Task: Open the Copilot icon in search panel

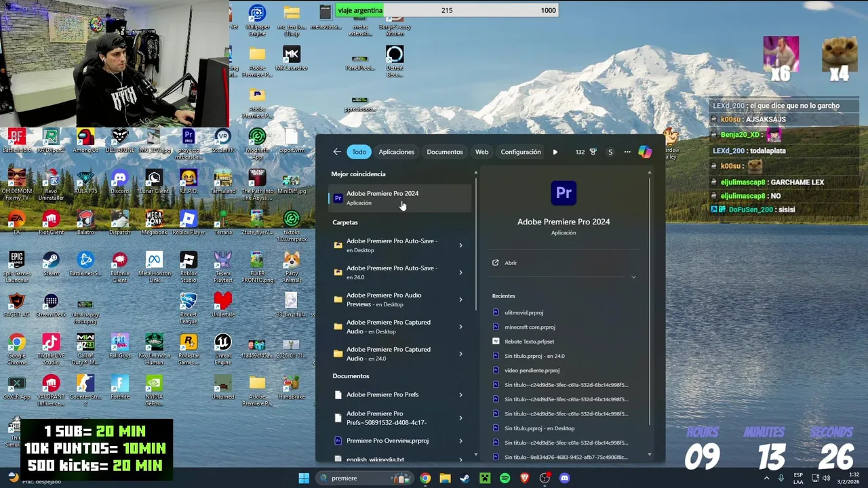Action: click(x=645, y=152)
